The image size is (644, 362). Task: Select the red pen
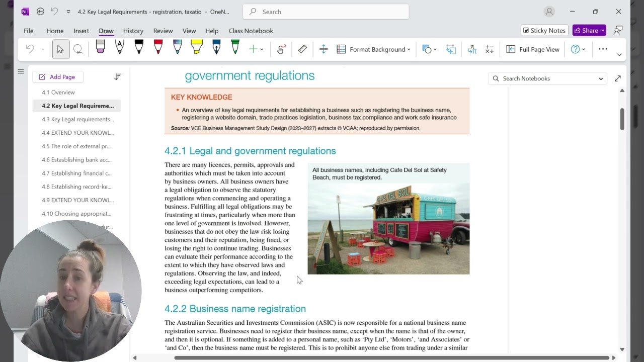(158, 47)
